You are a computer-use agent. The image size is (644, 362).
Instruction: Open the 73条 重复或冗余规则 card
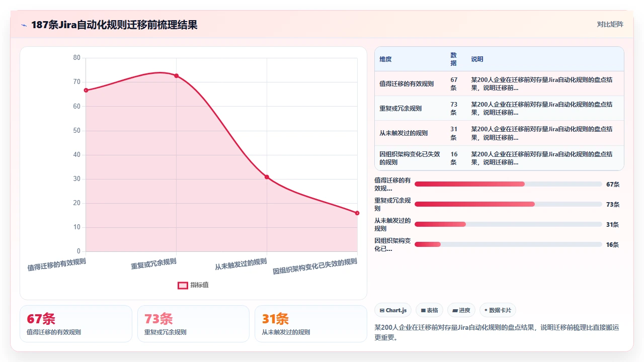(x=193, y=324)
